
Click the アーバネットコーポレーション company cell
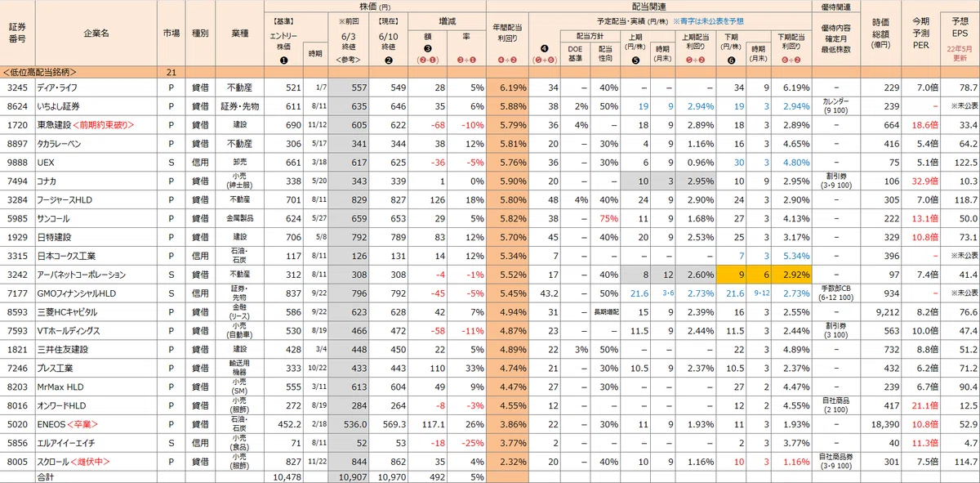[x=96, y=275]
